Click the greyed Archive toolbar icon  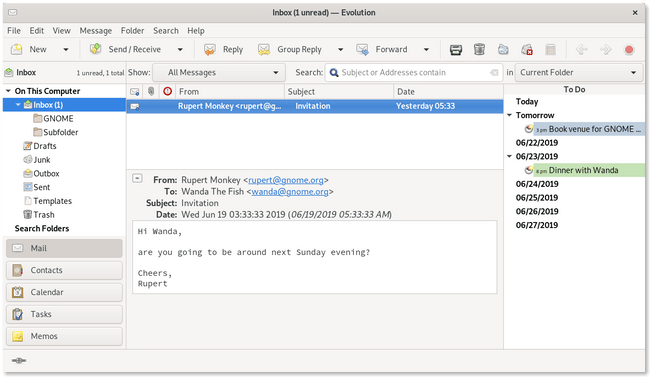point(551,50)
